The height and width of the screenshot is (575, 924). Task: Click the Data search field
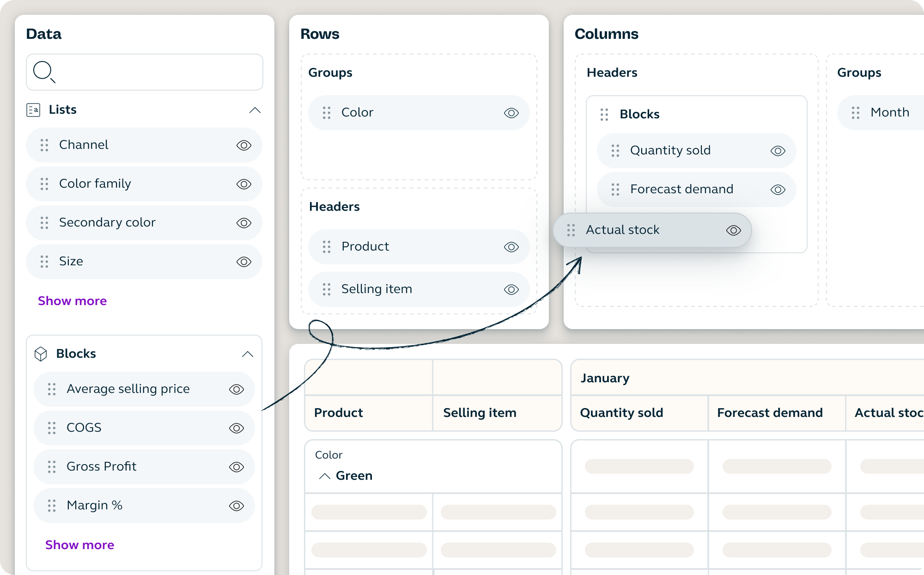click(145, 72)
